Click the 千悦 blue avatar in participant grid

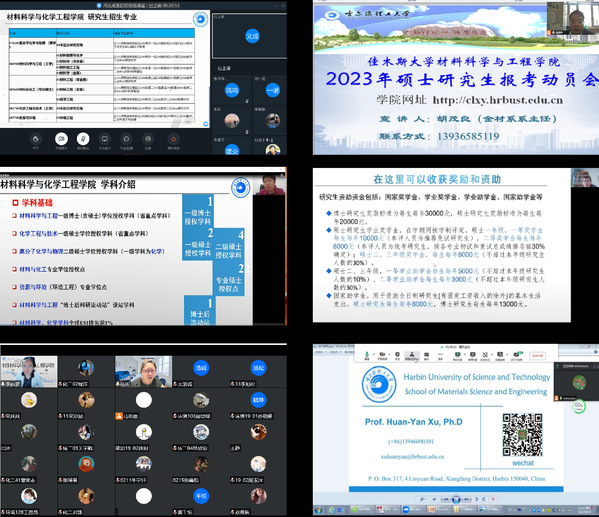pyautogui.click(x=201, y=496)
